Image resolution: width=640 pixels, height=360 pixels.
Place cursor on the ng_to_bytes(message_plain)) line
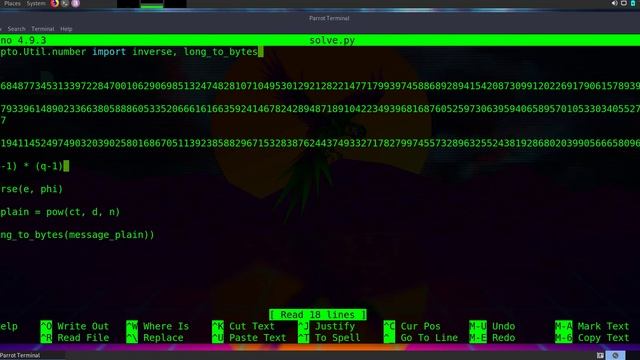pyautogui.click(x=78, y=235)
